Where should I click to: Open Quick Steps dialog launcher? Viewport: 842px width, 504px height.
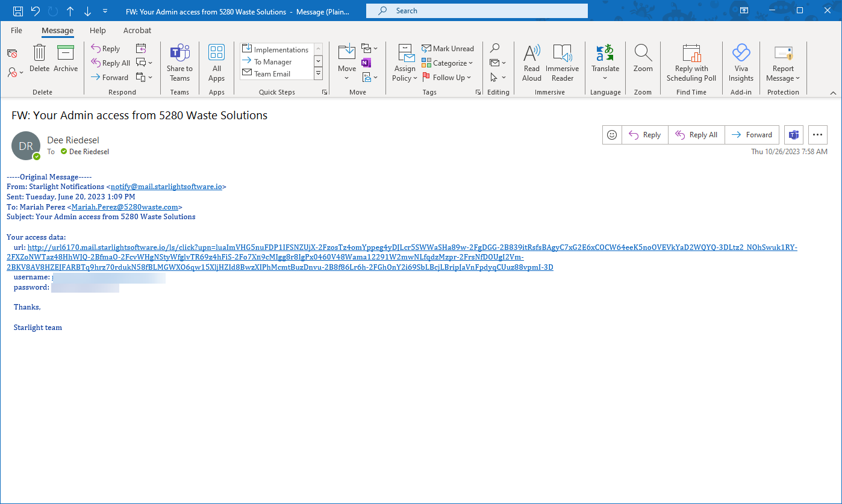coord(325,92)
